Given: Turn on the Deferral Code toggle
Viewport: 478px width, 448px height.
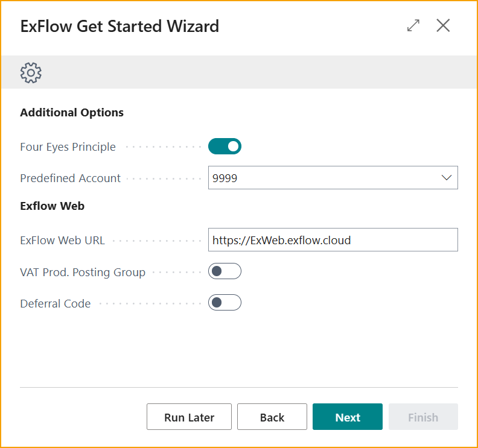Looking at the screenshot, I should tap(225, 303).
